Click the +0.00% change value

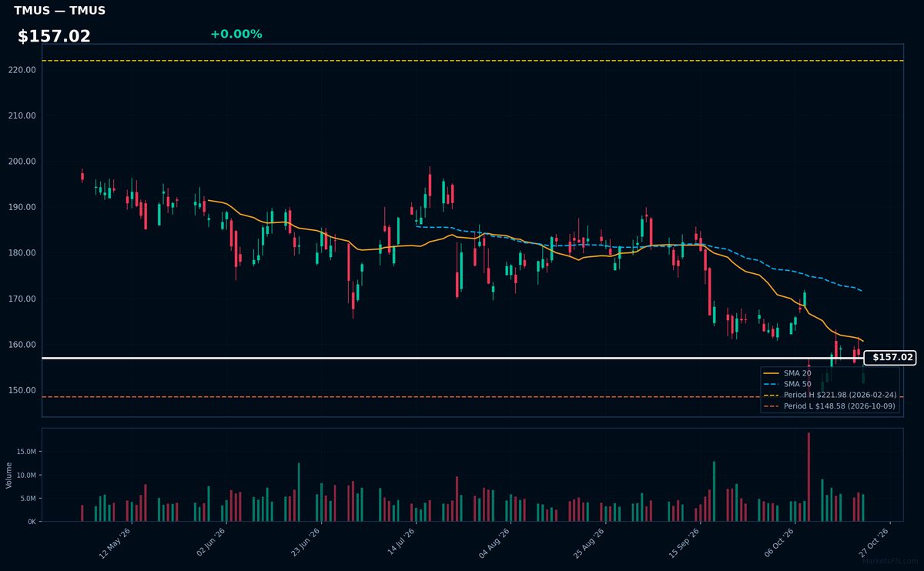[236, 34]
